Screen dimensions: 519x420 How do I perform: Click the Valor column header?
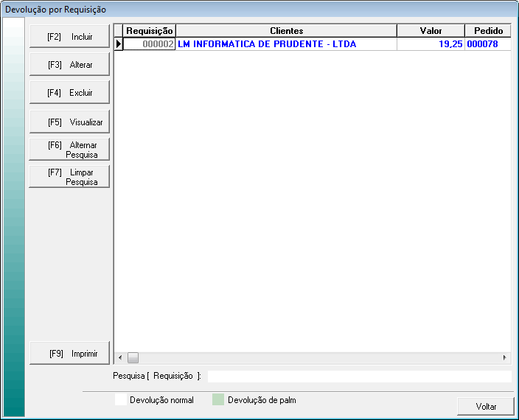tap(431, 31)
